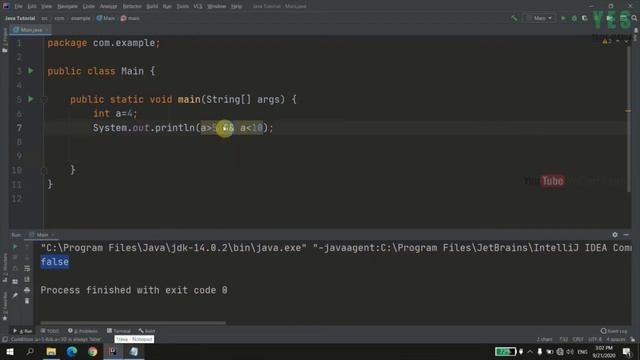640x360 pixels.
Task: Open the Terminal tool window
Action: (x=119, y=331)
